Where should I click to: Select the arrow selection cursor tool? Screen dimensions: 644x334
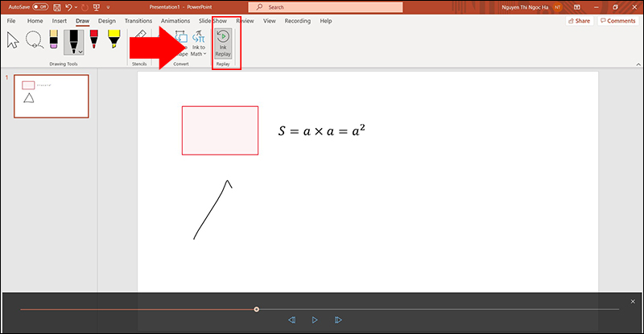[13, 41]
